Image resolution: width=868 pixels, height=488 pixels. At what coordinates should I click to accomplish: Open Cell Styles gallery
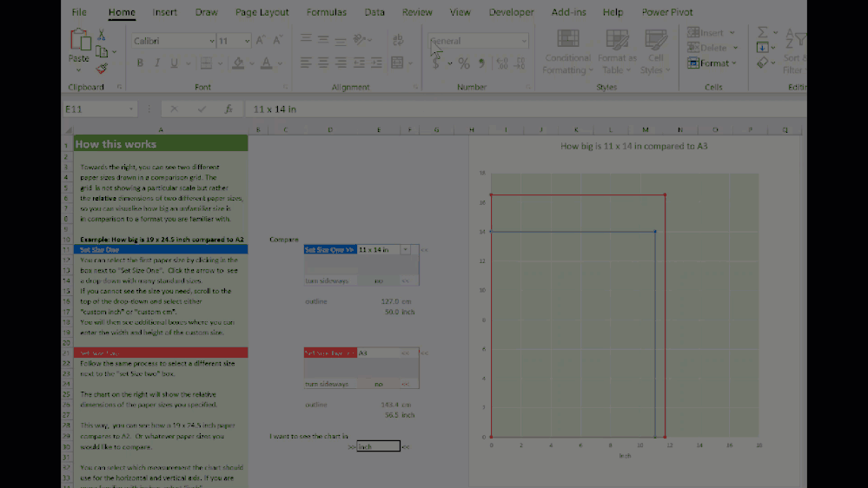click(655, 51)
